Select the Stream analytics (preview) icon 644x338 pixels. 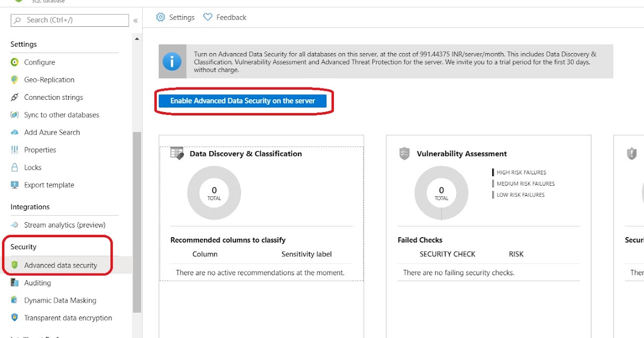pyautogui.click(x=16, y=225)
